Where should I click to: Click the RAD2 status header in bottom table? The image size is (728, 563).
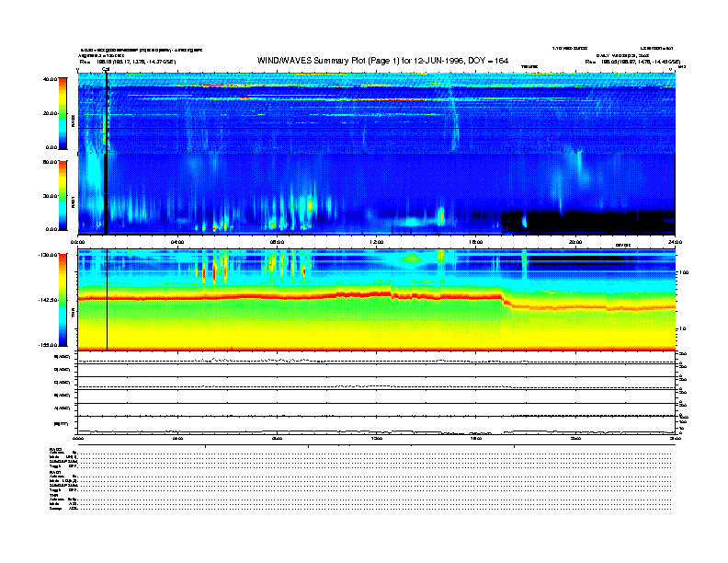(x=56, y=449)
